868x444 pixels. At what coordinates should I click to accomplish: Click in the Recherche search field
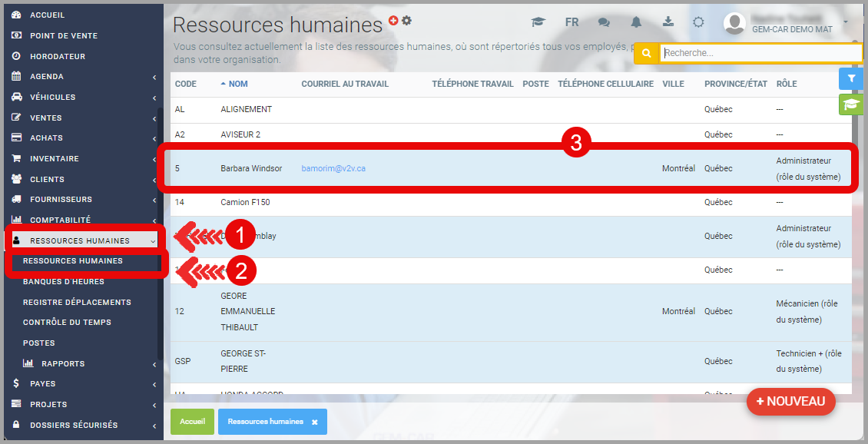(x=759, y=53)
